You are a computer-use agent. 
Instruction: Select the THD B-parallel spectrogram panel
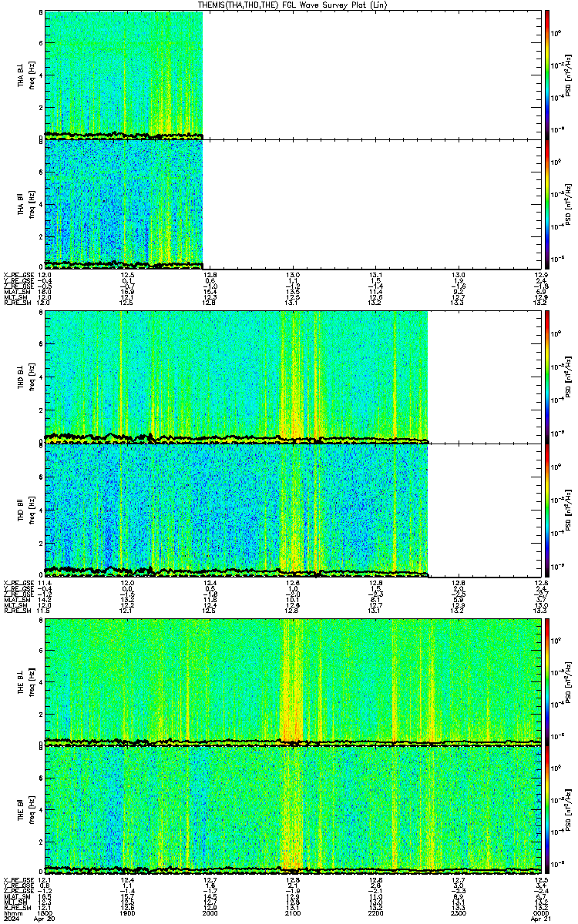292,510
